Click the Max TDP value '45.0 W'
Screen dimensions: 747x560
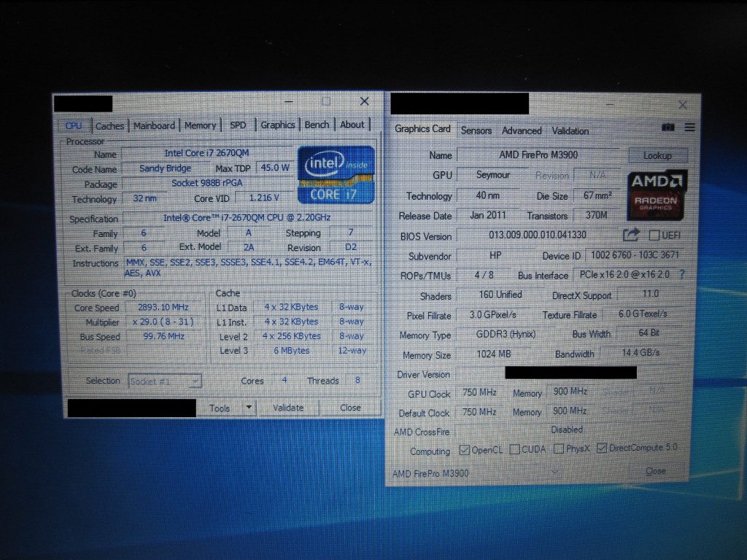click(x=275, y=168)
